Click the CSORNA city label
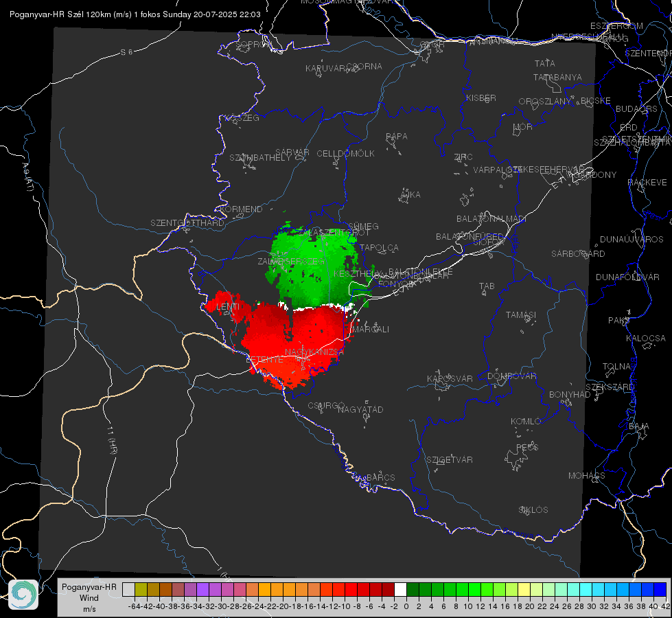The height and width of the screenshot is (618, 672). point(364,67)
